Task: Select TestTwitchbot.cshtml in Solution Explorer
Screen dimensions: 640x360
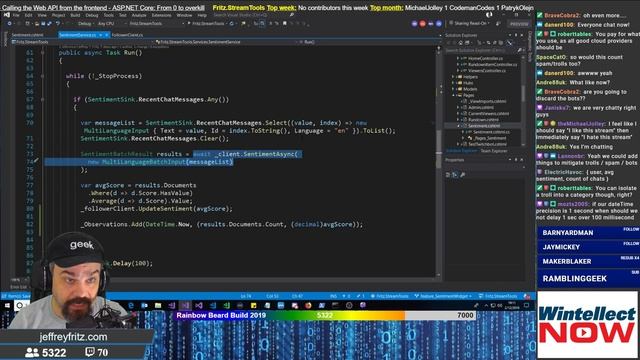Action: tap(487, 144)
